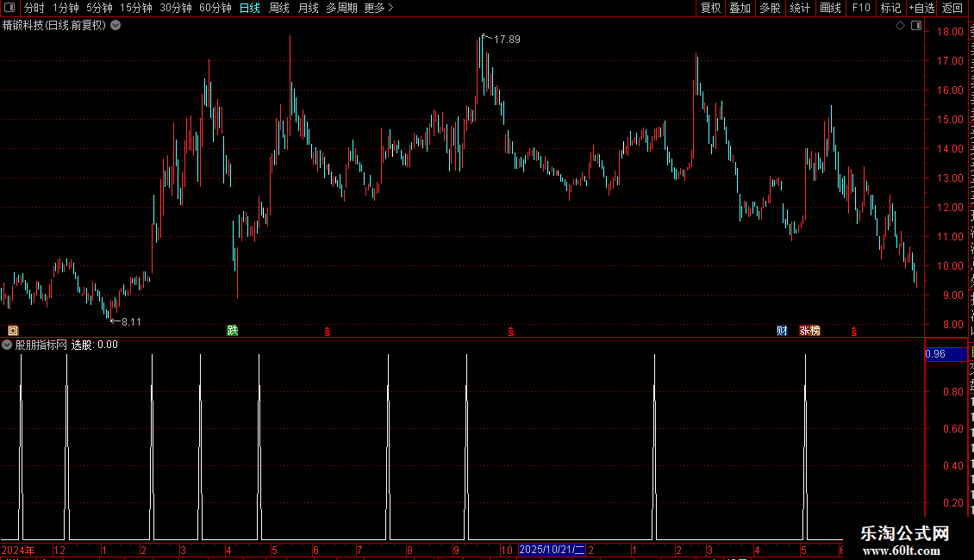Screen dimensions: 974x560
Task: Add stock via +自选 button
Action: [x=921, y=8]
